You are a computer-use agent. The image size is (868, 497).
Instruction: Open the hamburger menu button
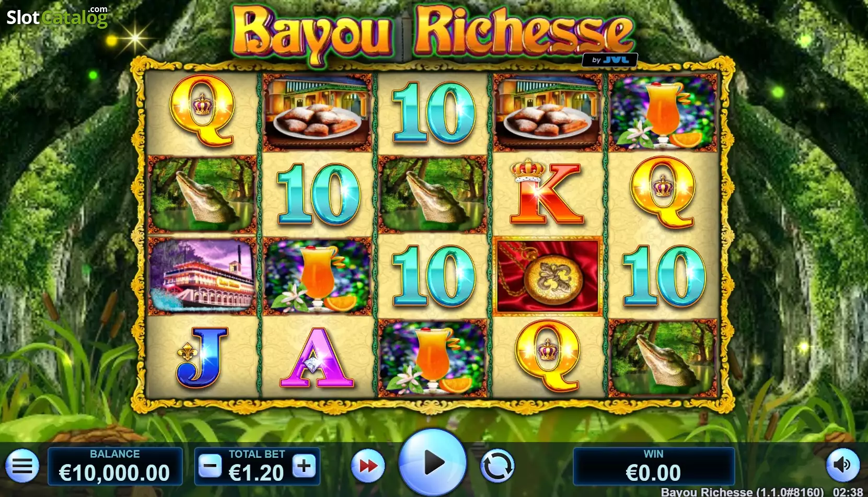point(22,465)
